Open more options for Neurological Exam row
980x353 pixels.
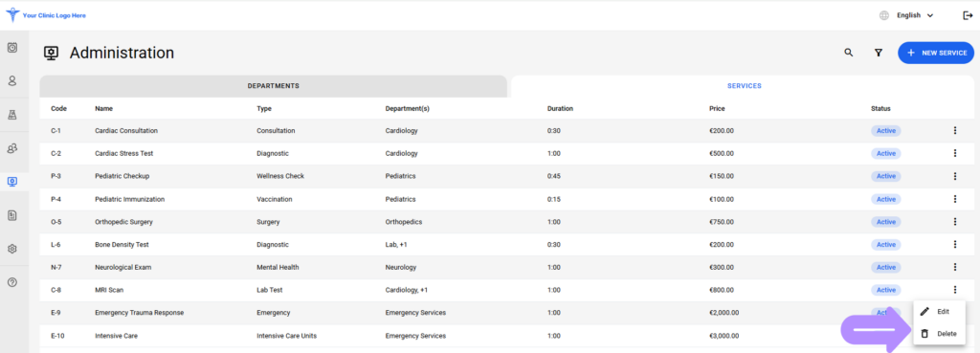pyautogui.click(x=954, y=267)
